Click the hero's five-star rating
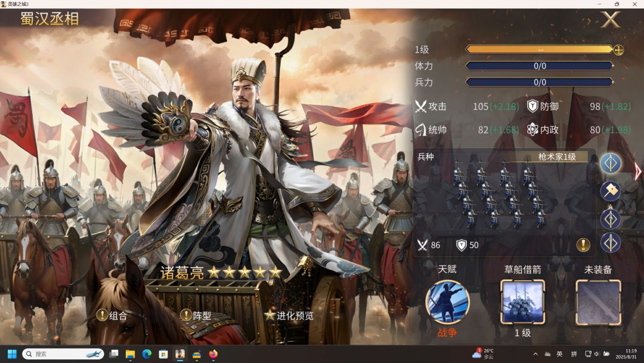 tap(245, 272)
